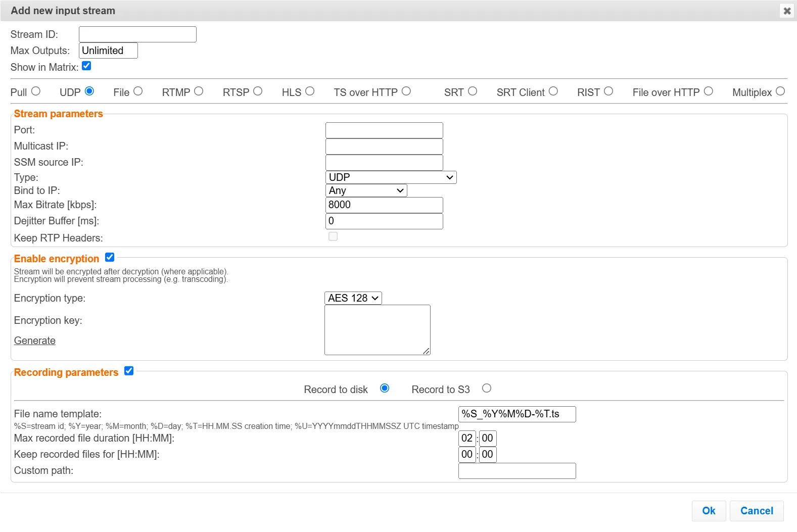Choose the Record to disk option
Image resolution: width=797 pixels, height=532 pixels.
[x=385, y=388]
